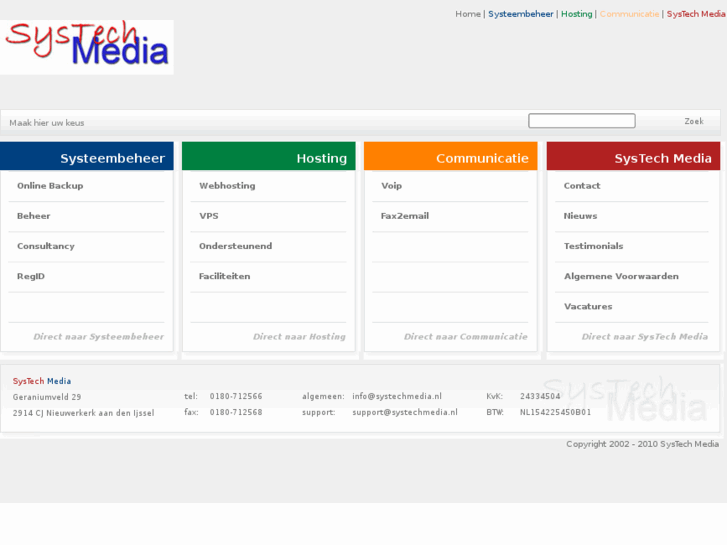Open the Nieuws link
Screen dimensions: 727x545
pyautogui.click(x=580, y=216)
